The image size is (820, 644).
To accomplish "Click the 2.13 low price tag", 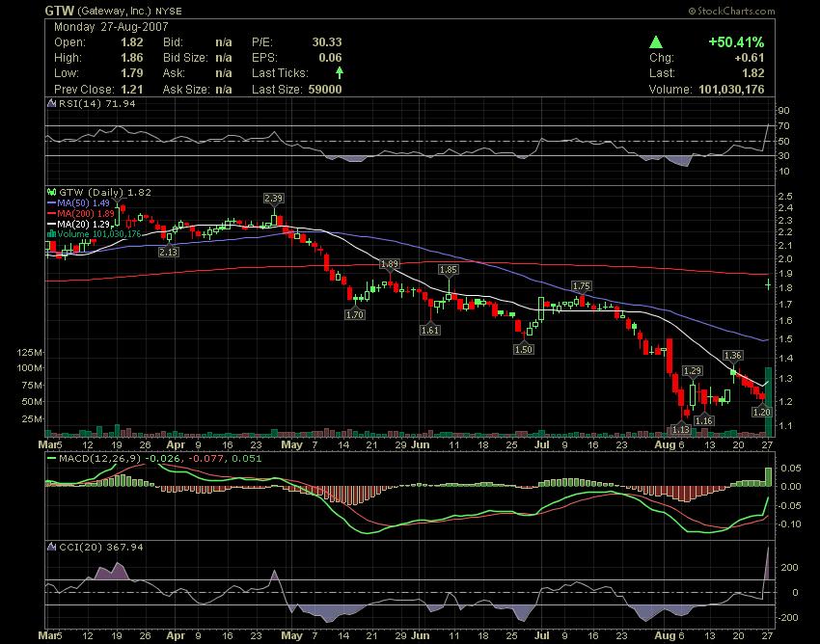I will point(169,252).
